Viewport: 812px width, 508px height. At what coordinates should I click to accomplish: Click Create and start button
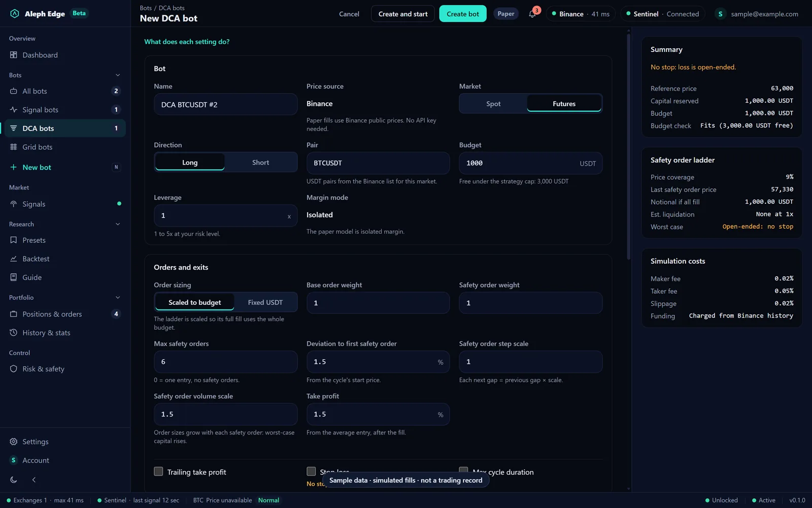(403, 14)
